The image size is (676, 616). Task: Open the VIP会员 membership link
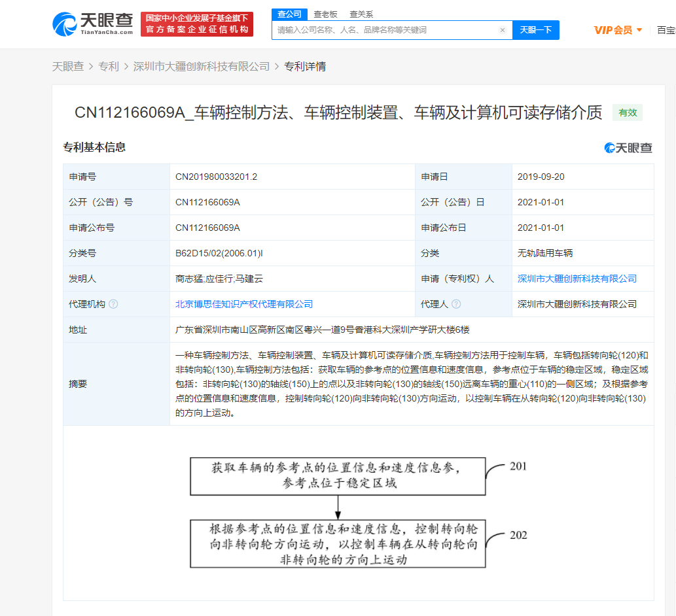(x=613, y=30)
